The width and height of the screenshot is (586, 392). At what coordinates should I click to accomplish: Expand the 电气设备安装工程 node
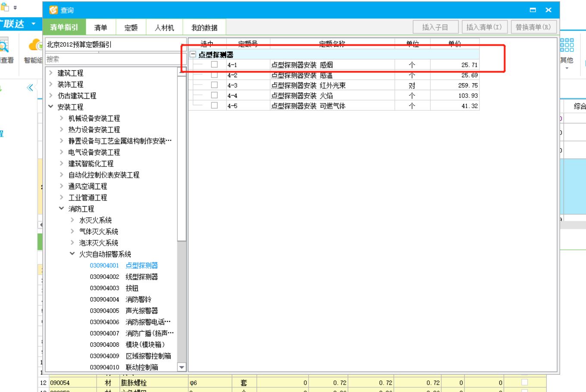(x=62, y=152)
